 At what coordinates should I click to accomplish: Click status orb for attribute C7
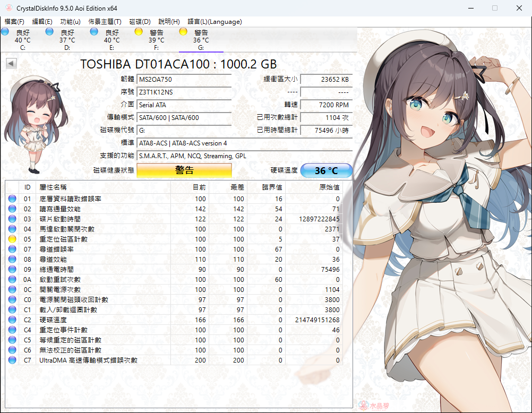coord(12,360)
